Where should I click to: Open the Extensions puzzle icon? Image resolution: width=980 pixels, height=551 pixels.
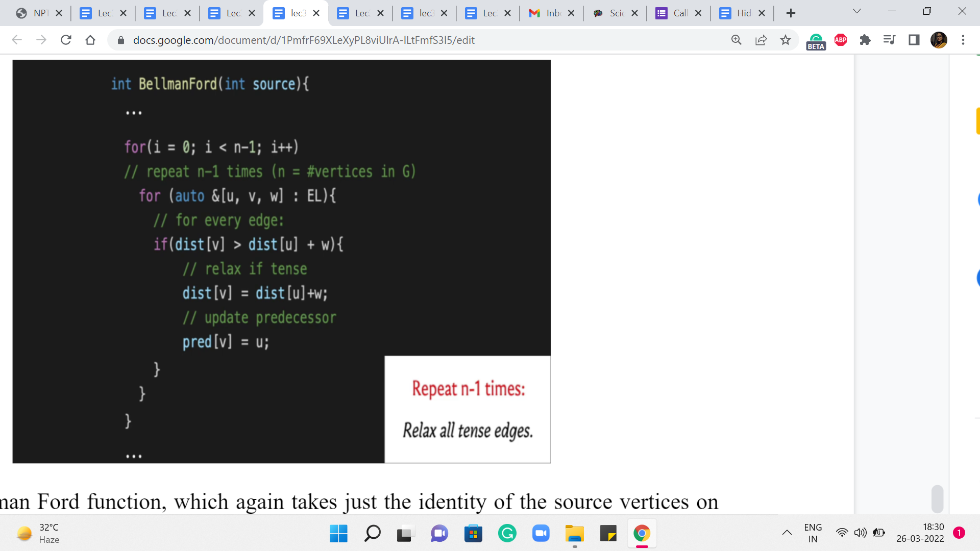pyautogui.click(x=865, y=40)
